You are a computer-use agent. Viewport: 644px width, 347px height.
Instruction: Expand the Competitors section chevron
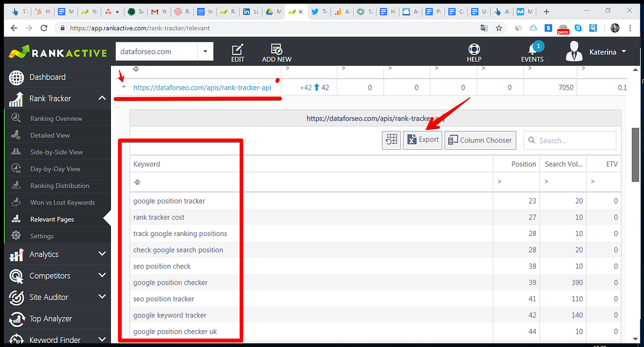click(x=102, y=275)
